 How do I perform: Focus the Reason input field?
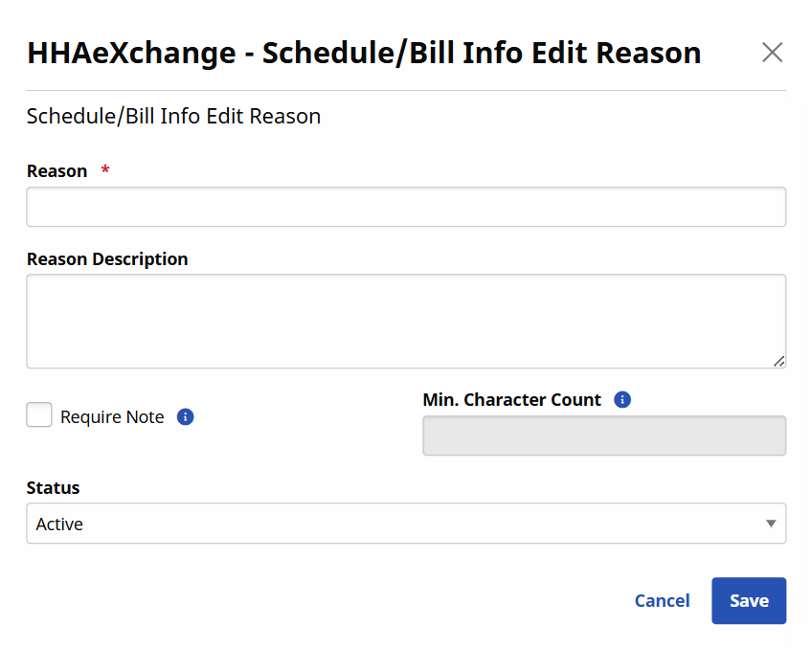[x=406, y=207]
